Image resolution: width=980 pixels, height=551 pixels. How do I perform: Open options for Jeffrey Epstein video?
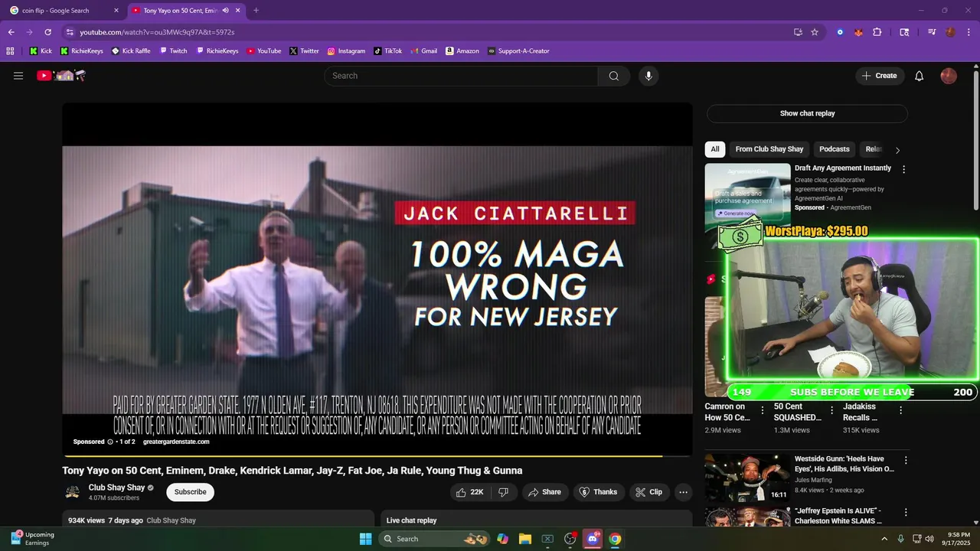click(906, 512)
